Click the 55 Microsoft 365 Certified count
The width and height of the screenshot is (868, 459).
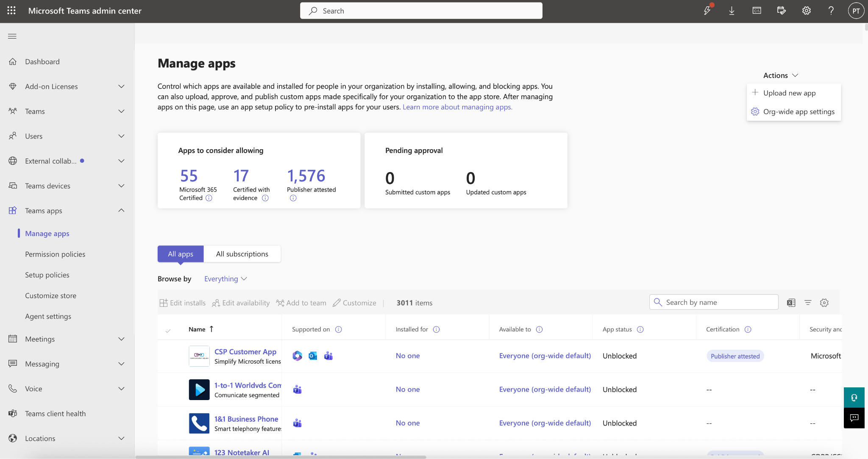[189, 176]
